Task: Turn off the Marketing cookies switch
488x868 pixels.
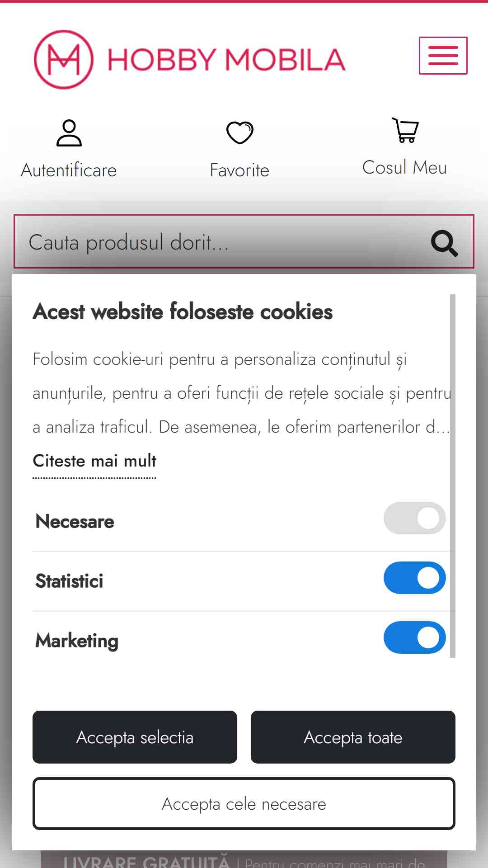Action: tap(414, 637)
